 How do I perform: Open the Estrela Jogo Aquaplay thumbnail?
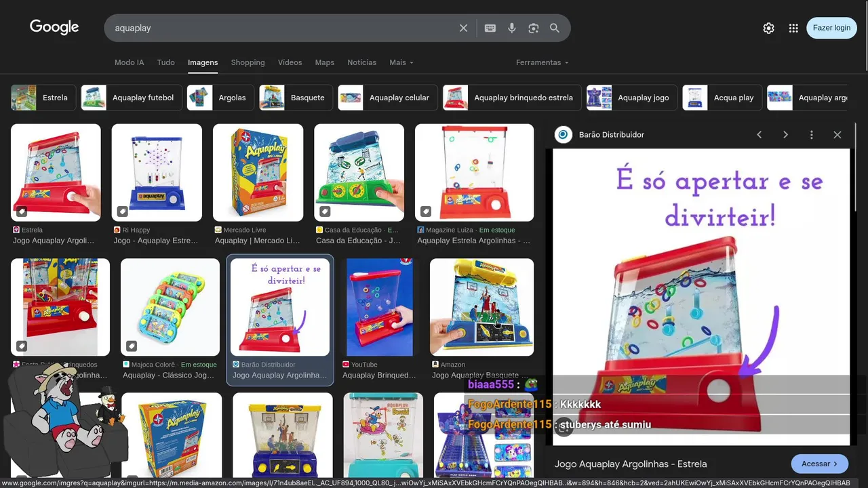click(56, 172)
